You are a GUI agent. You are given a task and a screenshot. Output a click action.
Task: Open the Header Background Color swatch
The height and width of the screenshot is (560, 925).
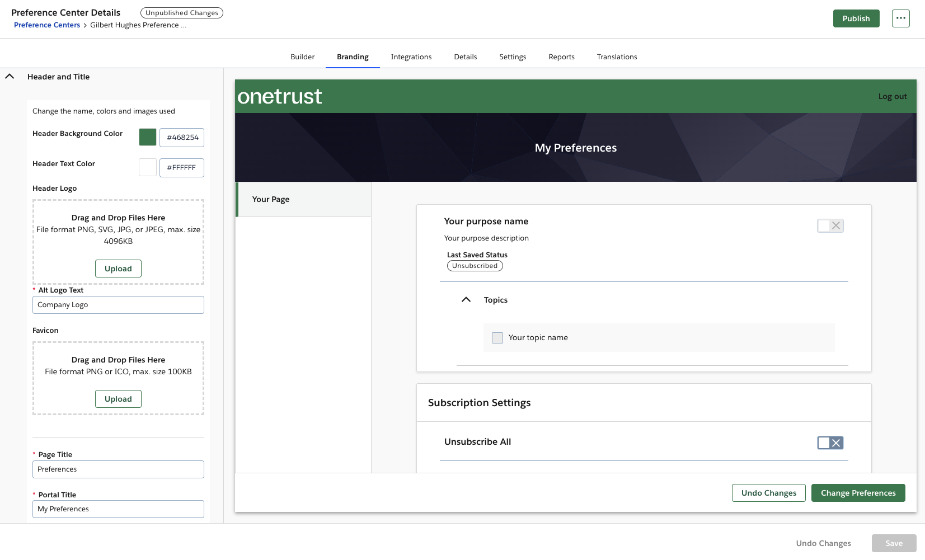point(147,137)
